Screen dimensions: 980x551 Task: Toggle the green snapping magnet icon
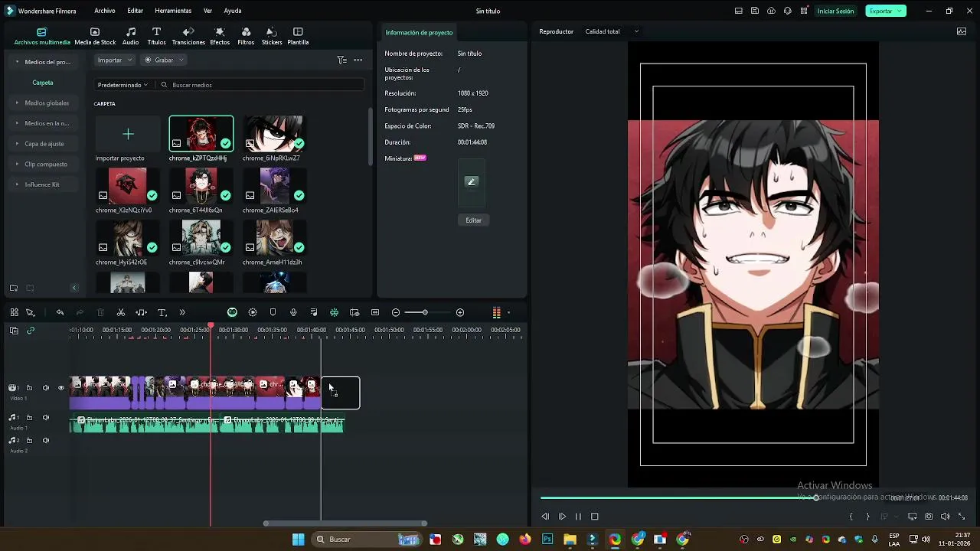334,312
